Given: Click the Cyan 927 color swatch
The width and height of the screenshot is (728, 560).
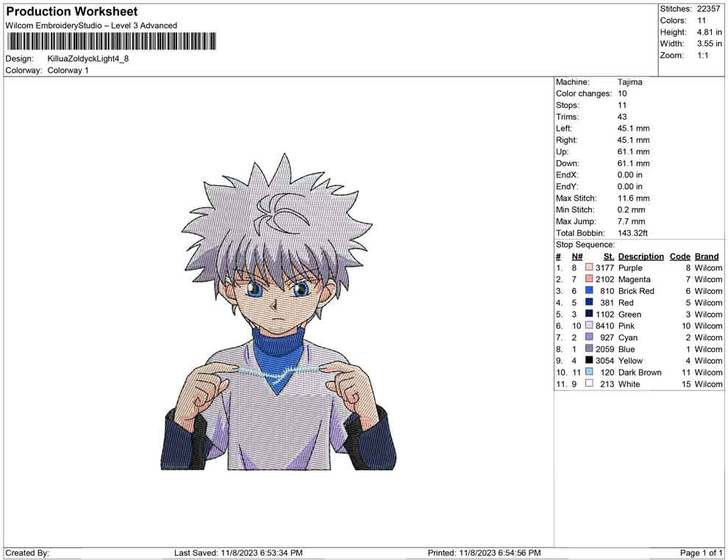Looking at the screenshot, I should [589, 337].
